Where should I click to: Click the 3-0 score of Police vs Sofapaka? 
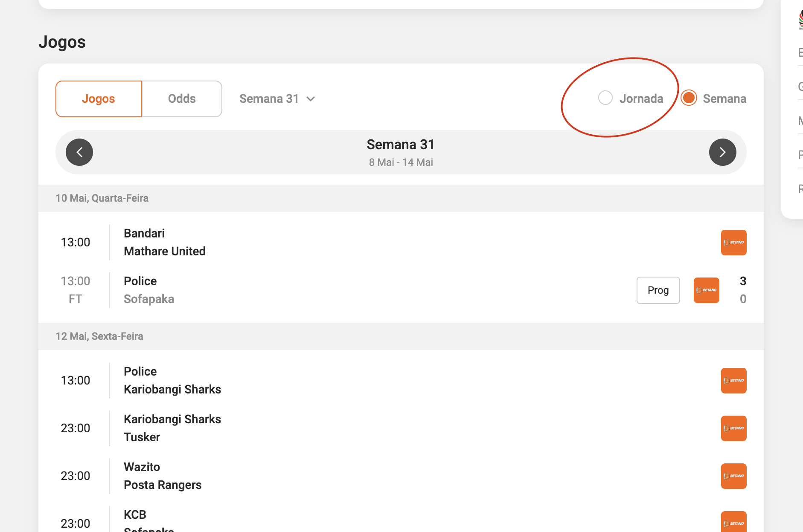tap(742, 290)
